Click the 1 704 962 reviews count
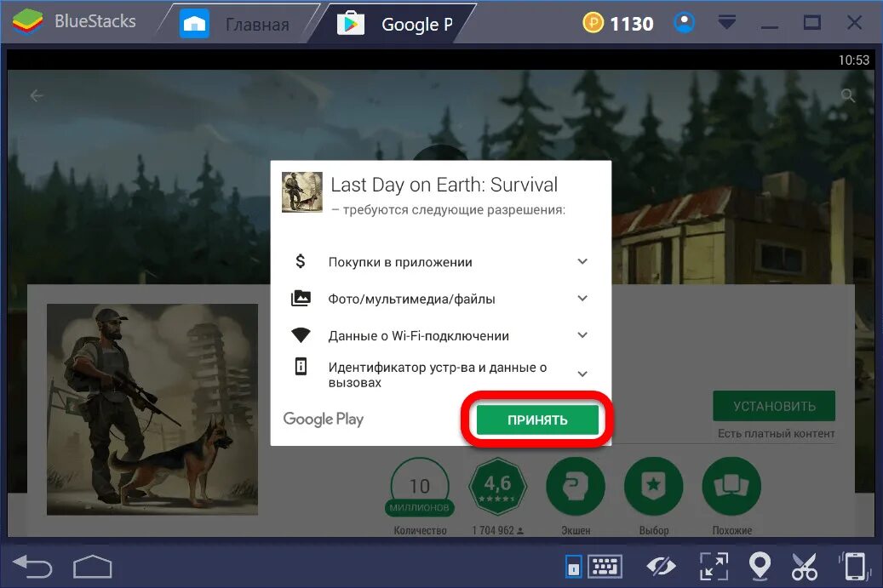Screen dimensions: 883x588 [497, 530]
